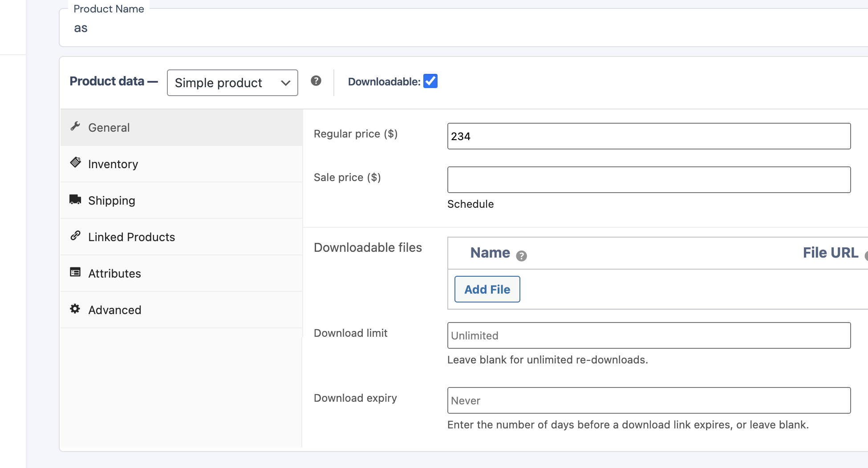Open the Simple product type dropdown

click(232, 83)
